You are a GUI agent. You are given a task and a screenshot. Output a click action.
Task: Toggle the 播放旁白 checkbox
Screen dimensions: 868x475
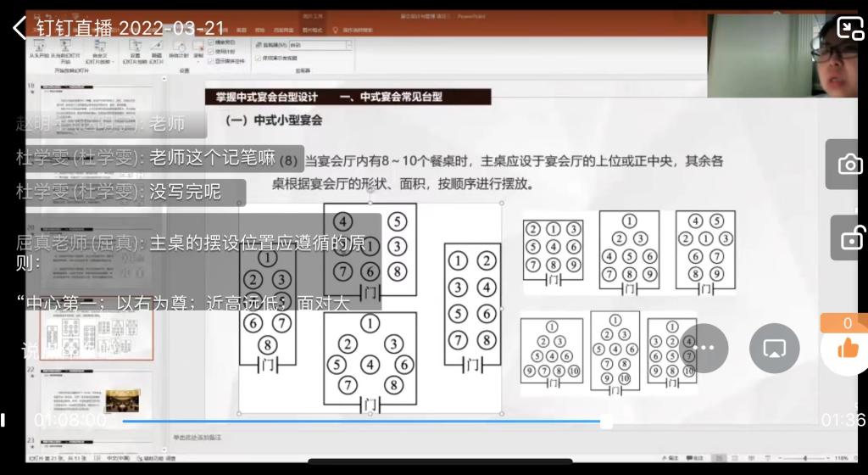pos(212,42)
